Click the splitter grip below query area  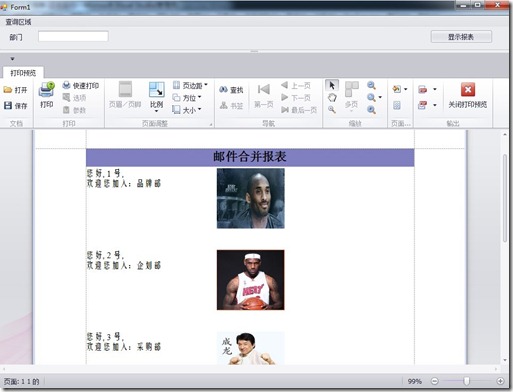[254, 51]
